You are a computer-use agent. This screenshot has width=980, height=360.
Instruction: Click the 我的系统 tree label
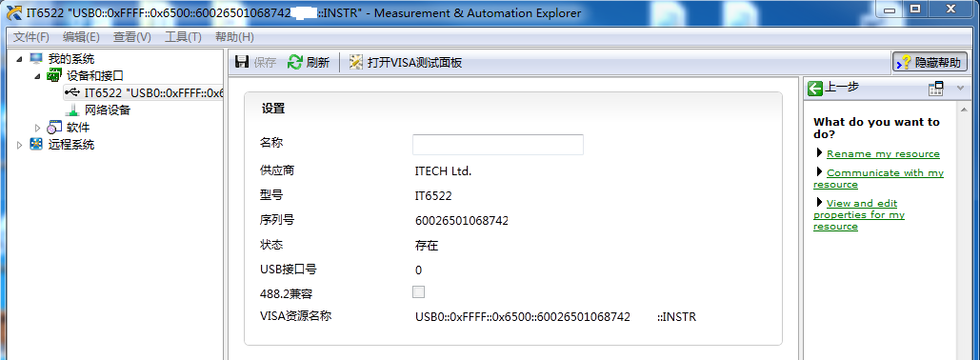click(71, 59)
